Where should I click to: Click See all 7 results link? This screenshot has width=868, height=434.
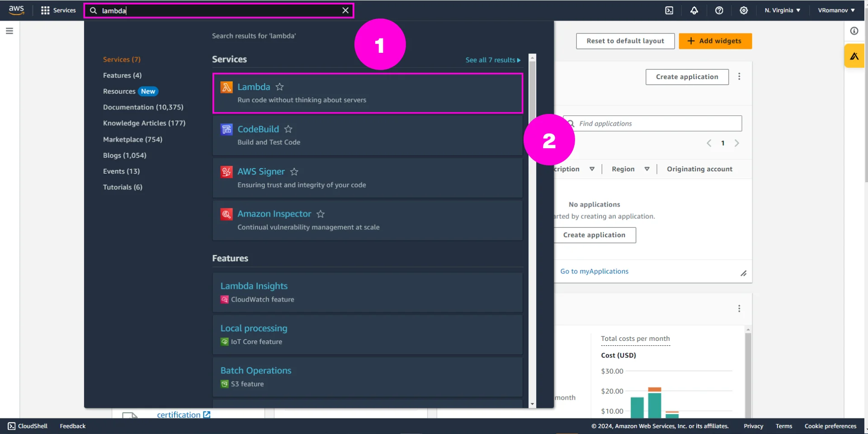coord(493,60)
